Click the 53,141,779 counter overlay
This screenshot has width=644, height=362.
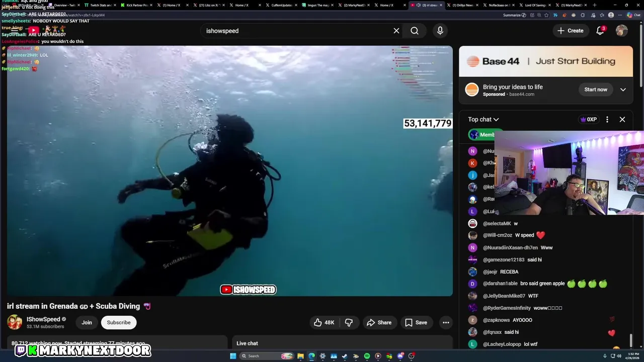click(x=428, y=123)
